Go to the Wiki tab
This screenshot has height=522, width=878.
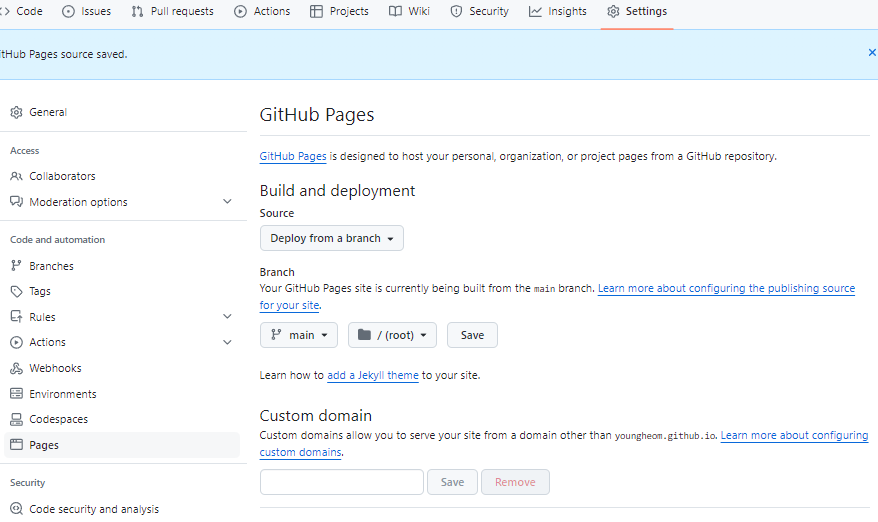click(409, 11)
